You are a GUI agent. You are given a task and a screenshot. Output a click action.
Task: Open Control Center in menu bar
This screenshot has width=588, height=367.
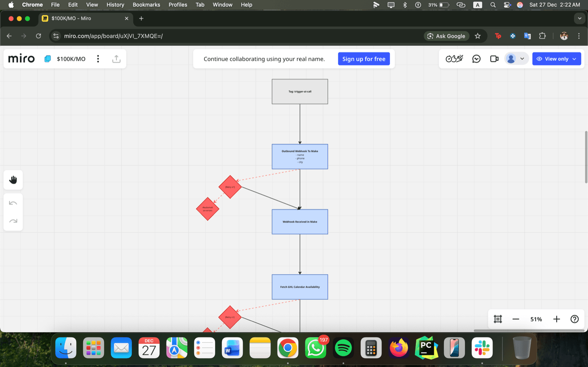pos(507,5)
